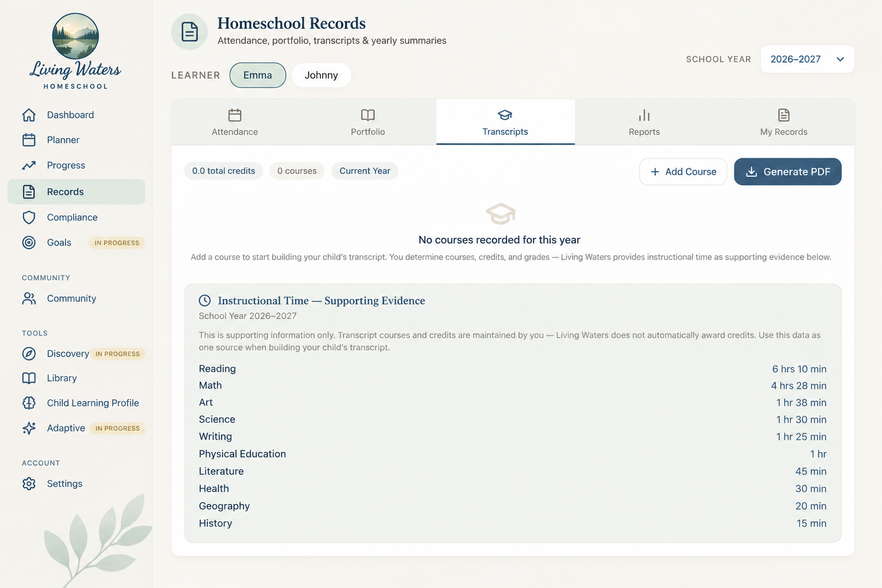Click the Living Waters Homeschool logo
The width and height of the screenshot is (882, 588).
[x=75, y=52]
